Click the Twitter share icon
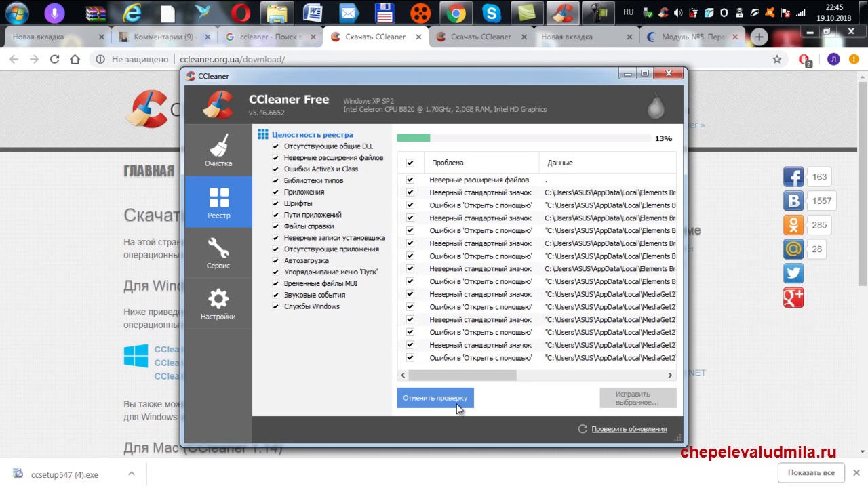This screenshot has width=868, height=488. tap(793, 273)
